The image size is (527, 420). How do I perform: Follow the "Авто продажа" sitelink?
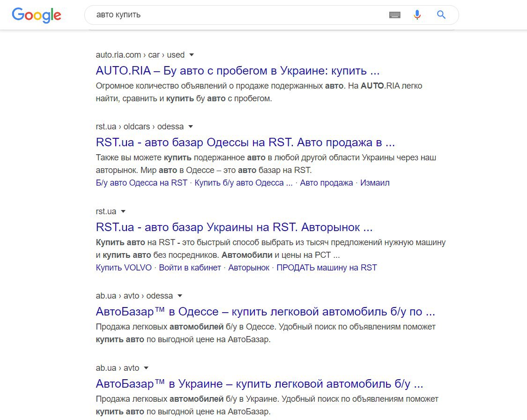point(327,183)
